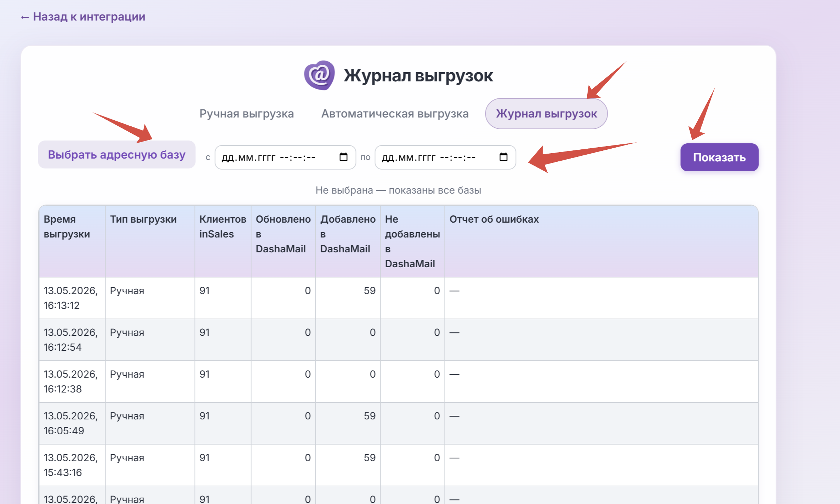This screenshot has height=504, width=840.
Task: Select the 16:05:49 export time cell
Action: click(72, 423)
